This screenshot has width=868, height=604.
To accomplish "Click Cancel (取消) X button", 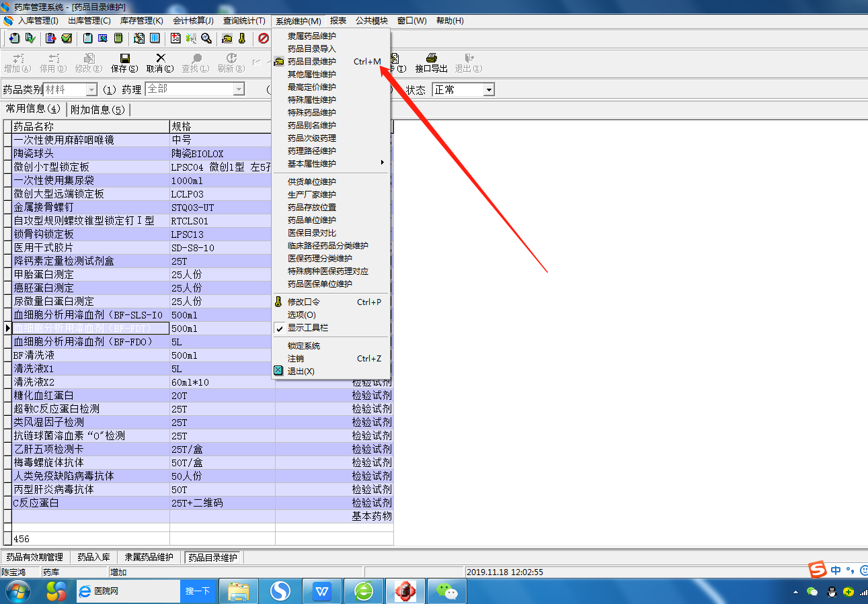I will 160,63.
